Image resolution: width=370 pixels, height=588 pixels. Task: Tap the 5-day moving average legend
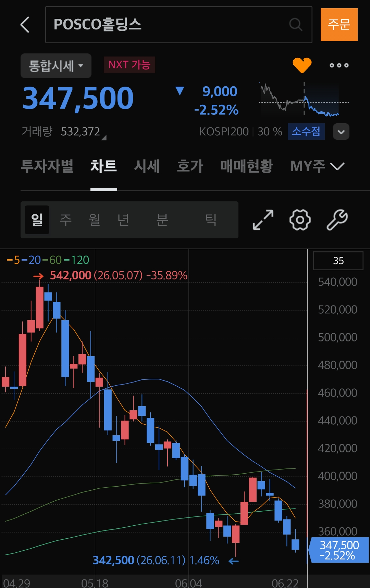(x=13, y=260)
